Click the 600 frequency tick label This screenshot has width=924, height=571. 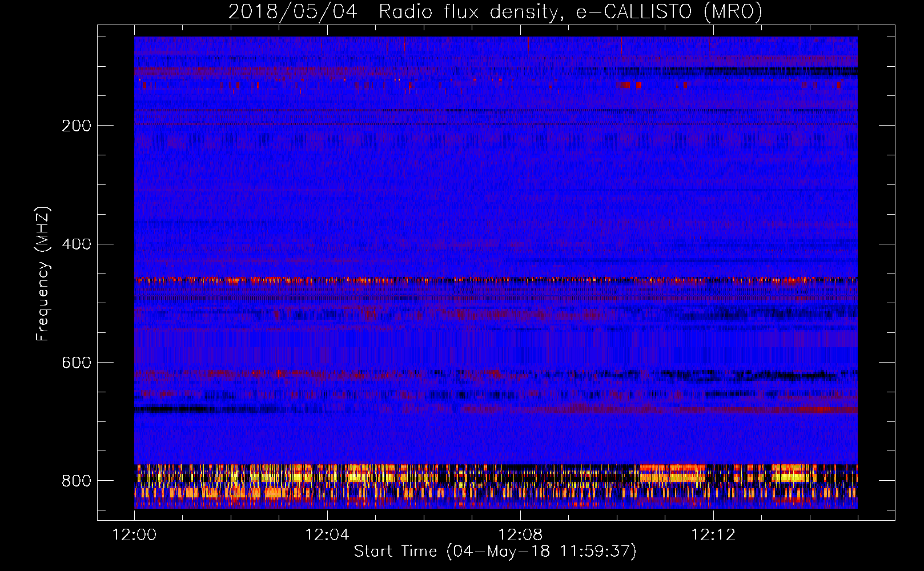(77, 363)
